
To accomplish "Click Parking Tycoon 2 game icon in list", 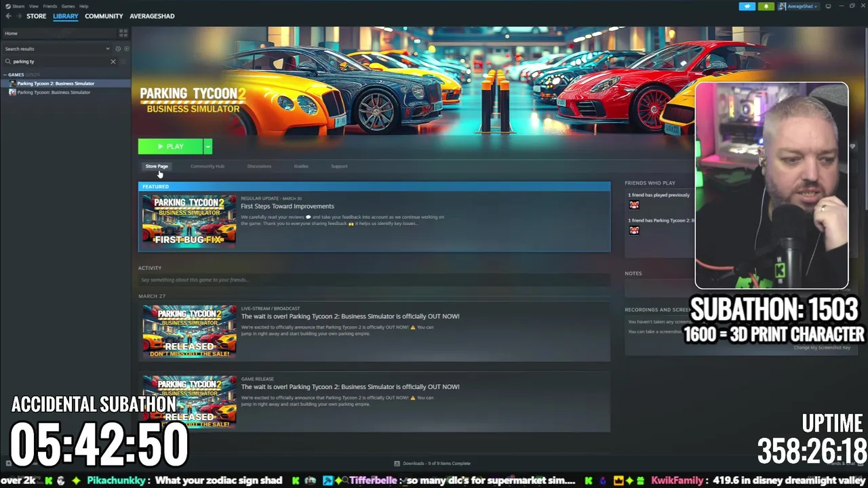I will pyautogui.click(x=13, y=83).
